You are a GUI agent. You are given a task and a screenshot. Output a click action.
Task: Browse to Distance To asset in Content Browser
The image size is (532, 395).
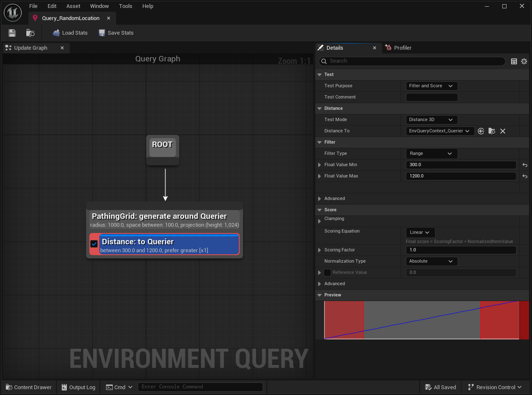[x=492, y=131]
